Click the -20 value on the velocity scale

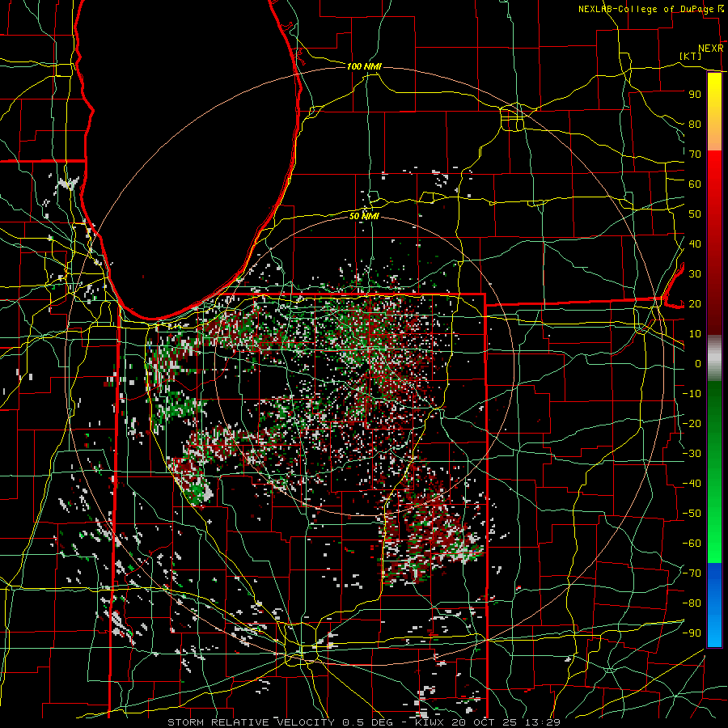pos(692,424)
